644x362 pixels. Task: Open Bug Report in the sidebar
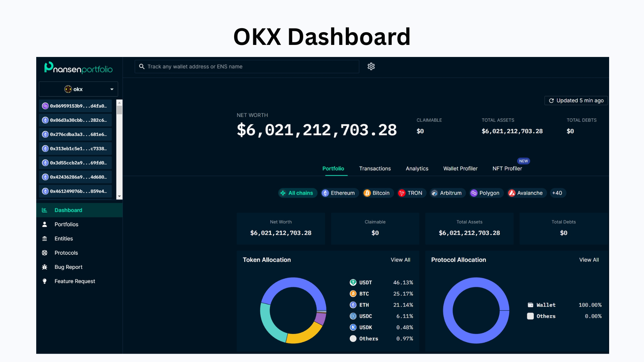point(79,267)
